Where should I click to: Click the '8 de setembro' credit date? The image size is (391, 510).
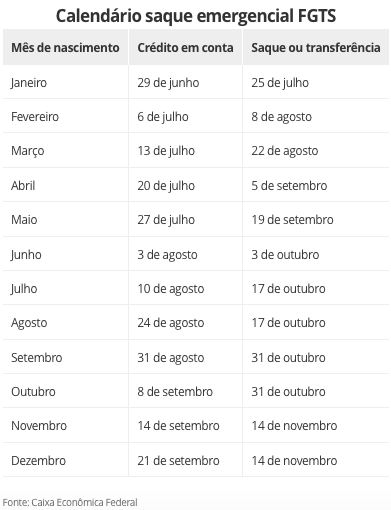[x=175, y=392]
